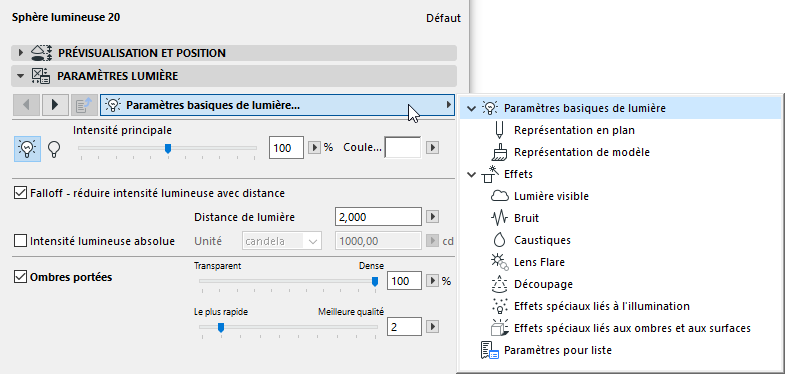Select Représentation de modèle menu entry

coord(582,152)
